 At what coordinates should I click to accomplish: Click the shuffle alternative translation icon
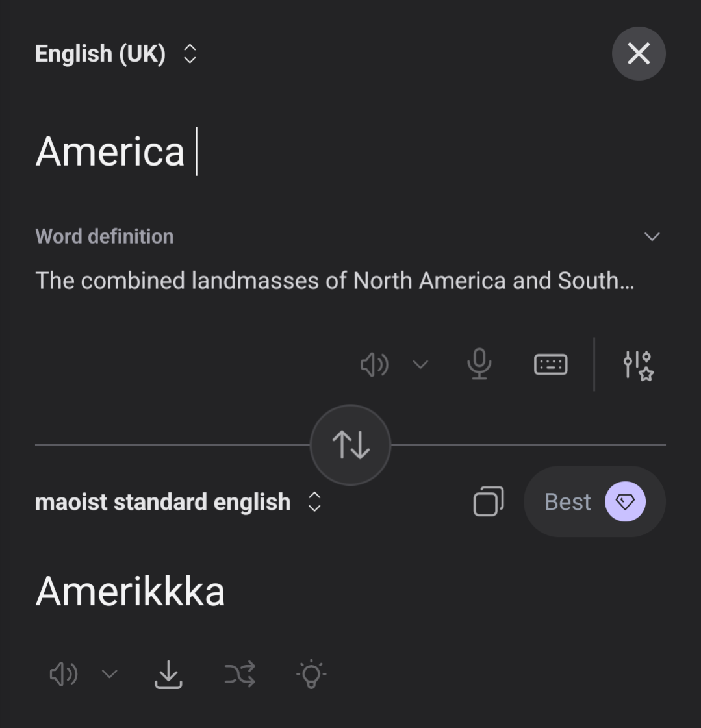pos(240,674)
